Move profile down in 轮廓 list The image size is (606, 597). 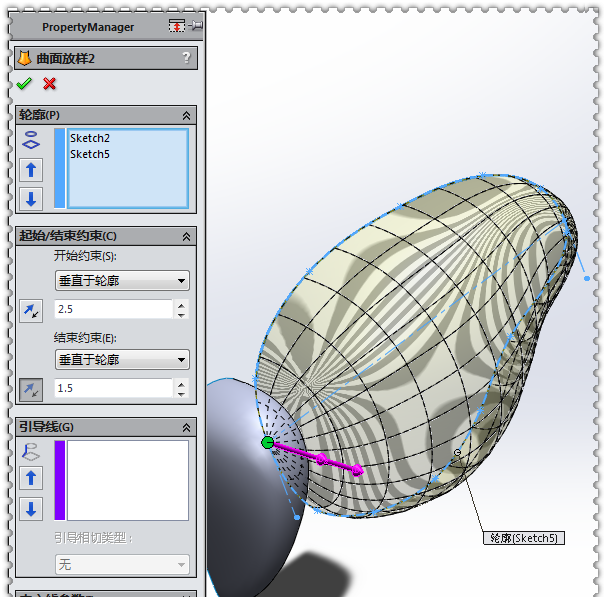(31, 199)
